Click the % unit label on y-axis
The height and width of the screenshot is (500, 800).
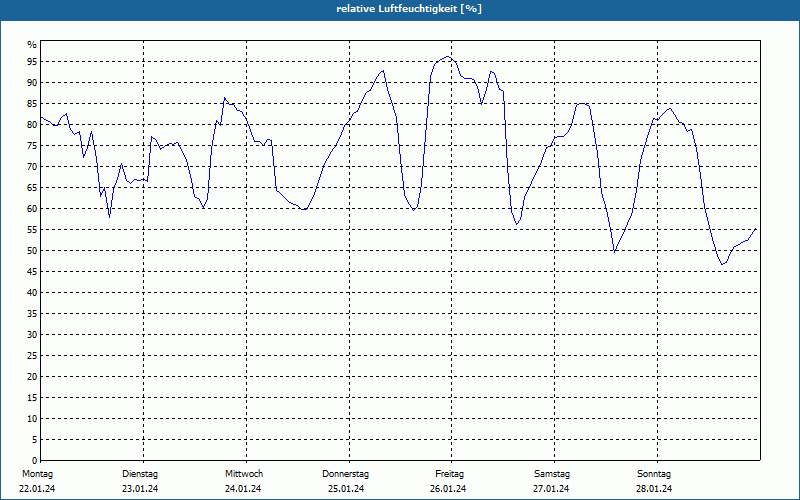(32, 45)
